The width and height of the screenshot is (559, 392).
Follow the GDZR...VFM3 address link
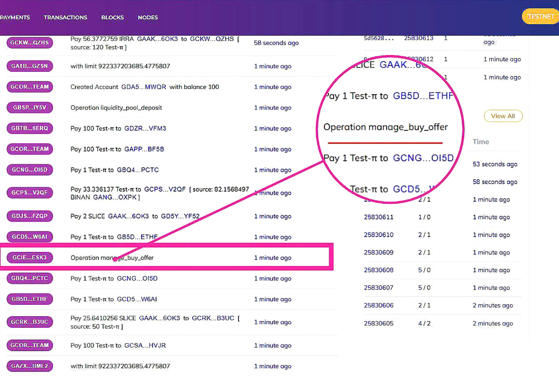pyautogui.click(x=145, y=128)
